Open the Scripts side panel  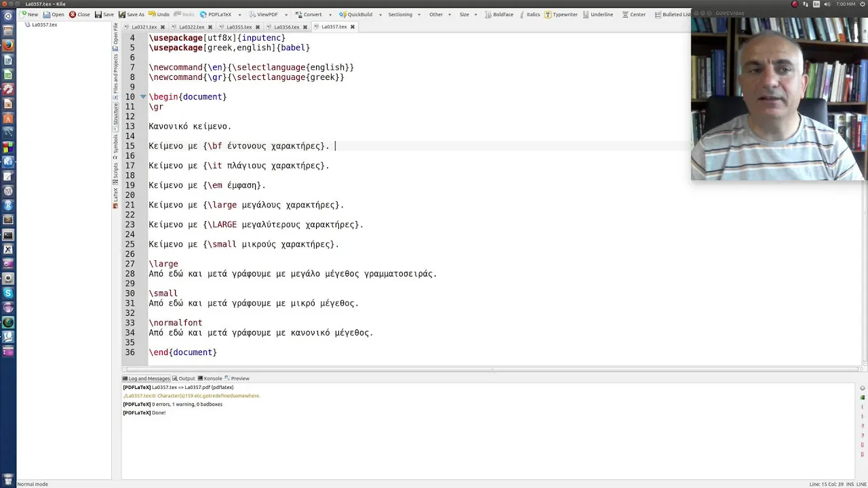[115, 173]
